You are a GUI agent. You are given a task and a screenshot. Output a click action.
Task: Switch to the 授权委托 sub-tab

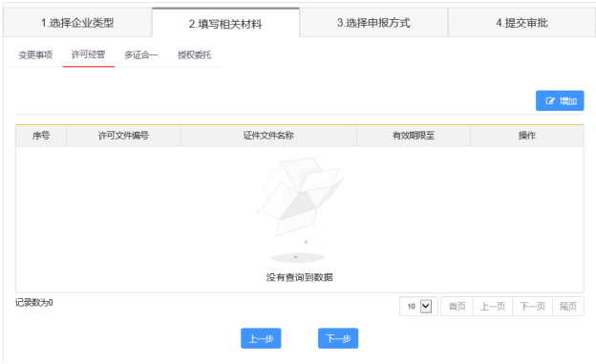point(194,55)
